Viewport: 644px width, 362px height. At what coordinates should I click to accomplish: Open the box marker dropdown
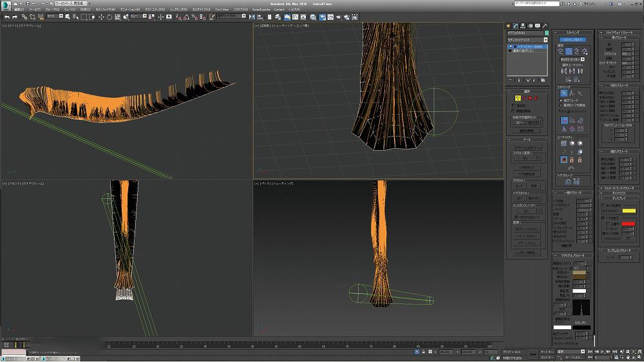pyautogui.click(x=573, y=59)
